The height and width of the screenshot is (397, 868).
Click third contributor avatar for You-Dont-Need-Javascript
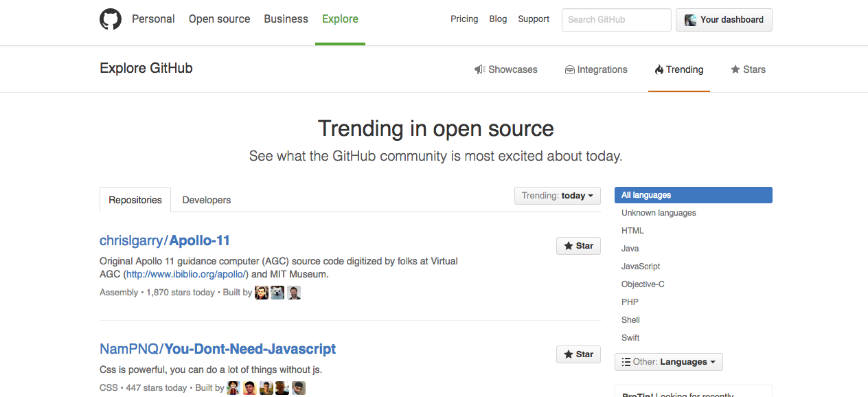[266, 388]
